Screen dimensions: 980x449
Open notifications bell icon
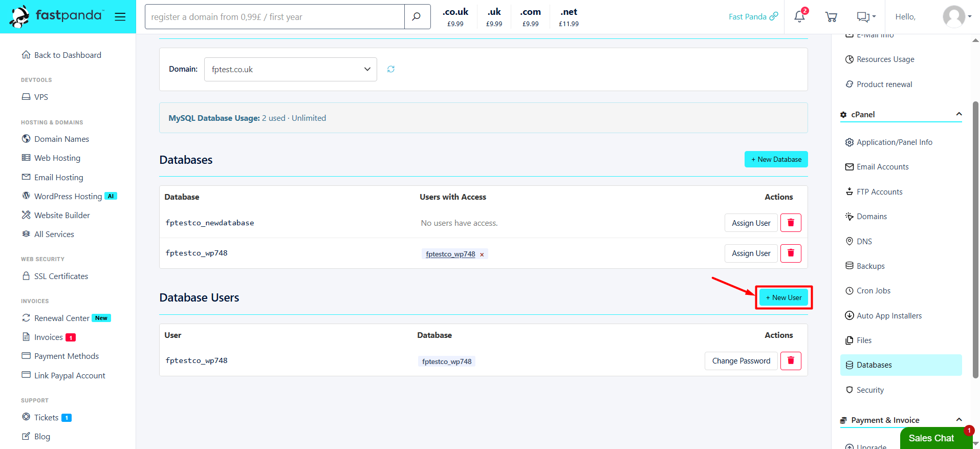pyautogui.click(x=799, y=17)
